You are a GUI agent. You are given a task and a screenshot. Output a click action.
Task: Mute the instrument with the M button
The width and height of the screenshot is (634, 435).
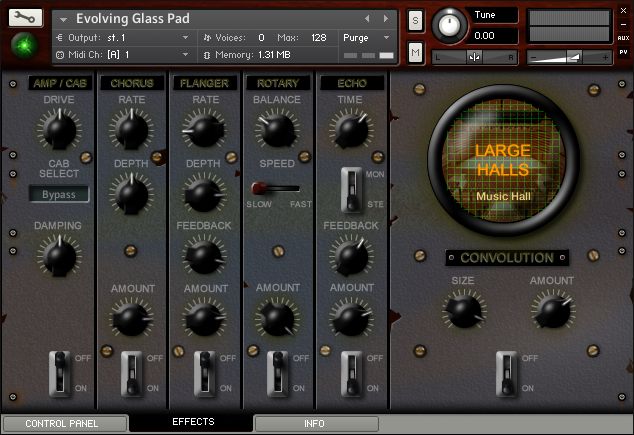click(415, 52)
